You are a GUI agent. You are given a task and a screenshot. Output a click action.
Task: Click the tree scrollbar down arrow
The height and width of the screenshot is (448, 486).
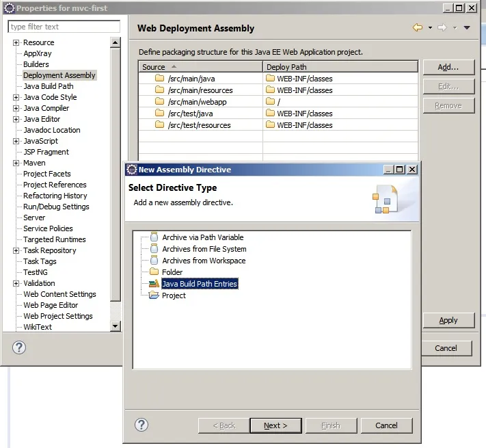point(116,326)
